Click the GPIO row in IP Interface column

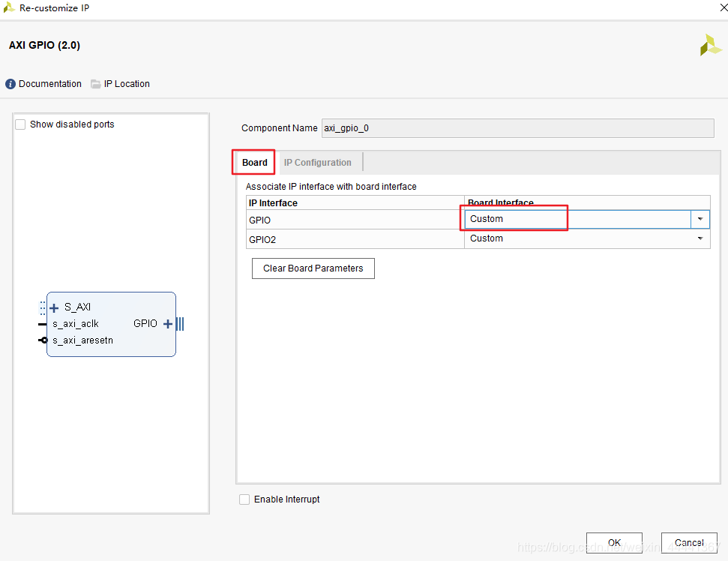point(355,220)
